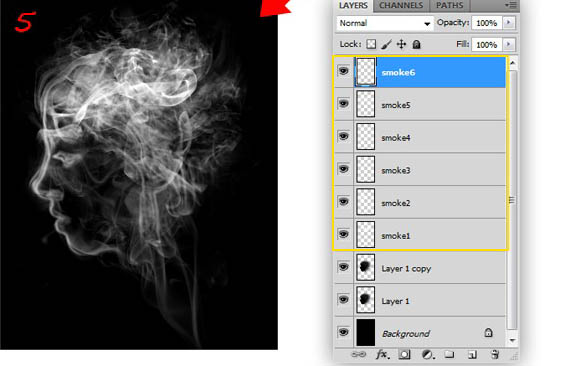Select the smoke5 layer thumbnail

(366, 104)
